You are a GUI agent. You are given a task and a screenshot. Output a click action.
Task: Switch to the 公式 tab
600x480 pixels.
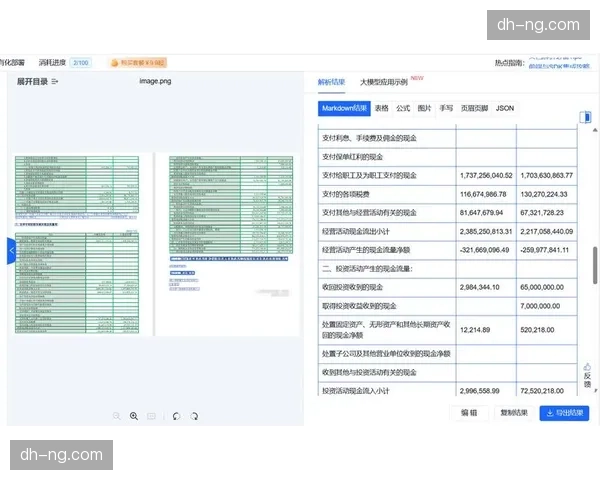[x=403, y=108]
